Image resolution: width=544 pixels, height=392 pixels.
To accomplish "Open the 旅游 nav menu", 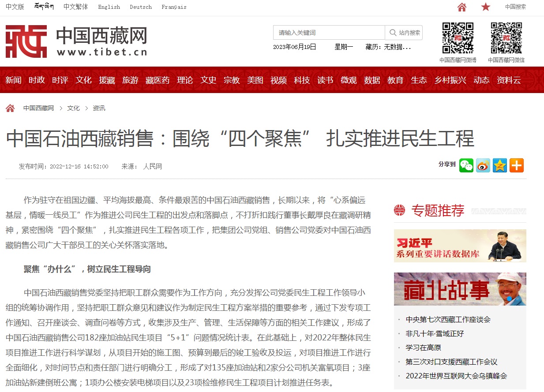I will pos(131,80).
